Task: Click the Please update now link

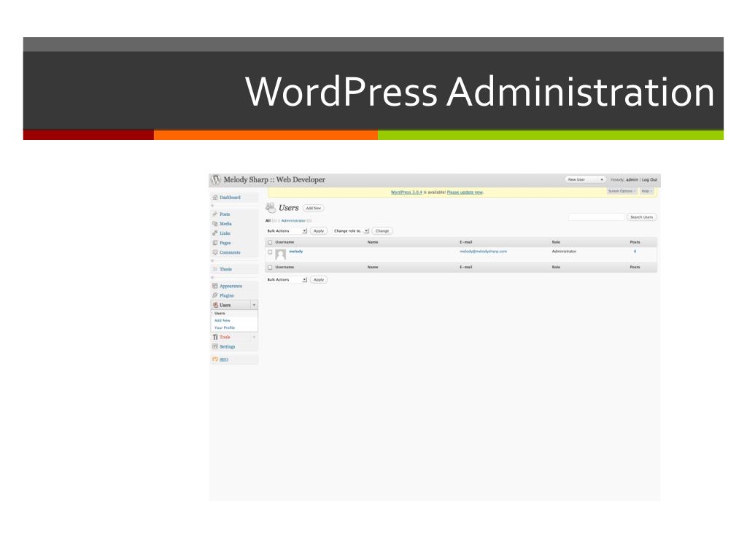Action: click(465, 192)
